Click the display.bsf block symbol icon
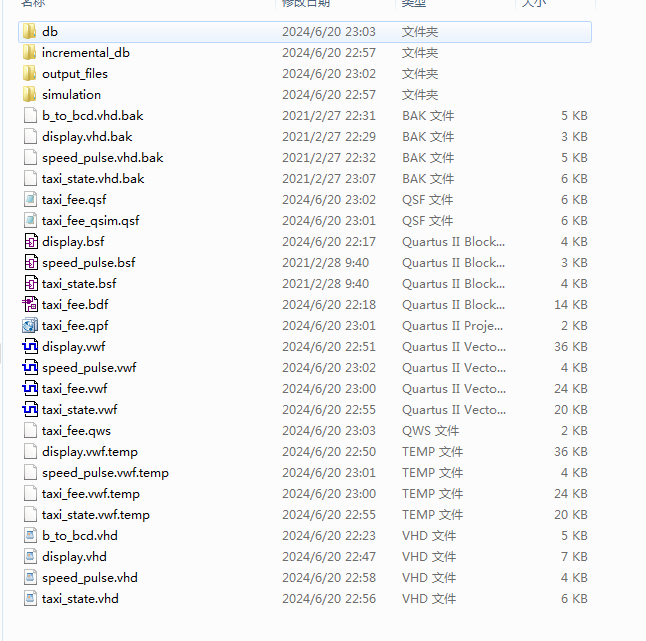The image size is (646, 641). click(x=31, y=242)
